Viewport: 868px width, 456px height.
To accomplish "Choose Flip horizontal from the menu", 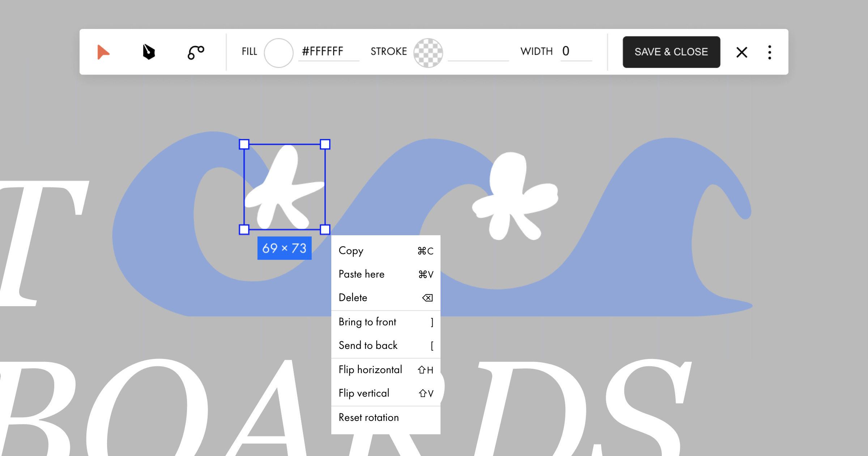I will coord(386,370).
